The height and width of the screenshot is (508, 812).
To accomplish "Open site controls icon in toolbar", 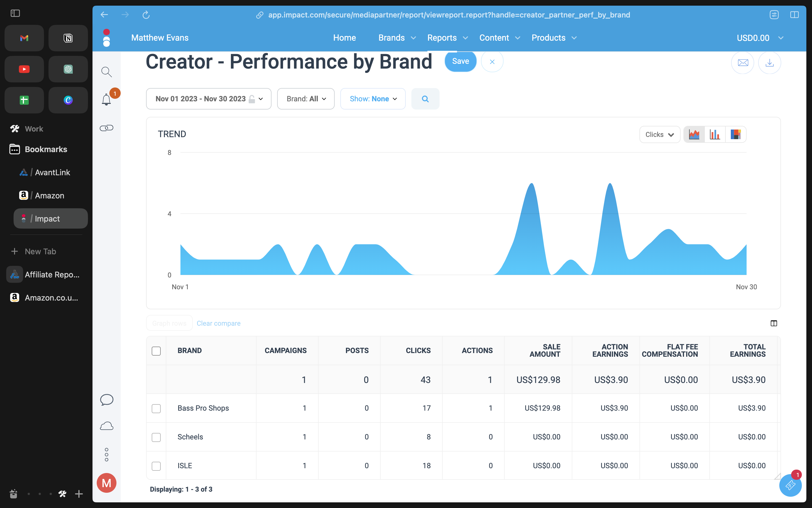I will pos(774,14).
